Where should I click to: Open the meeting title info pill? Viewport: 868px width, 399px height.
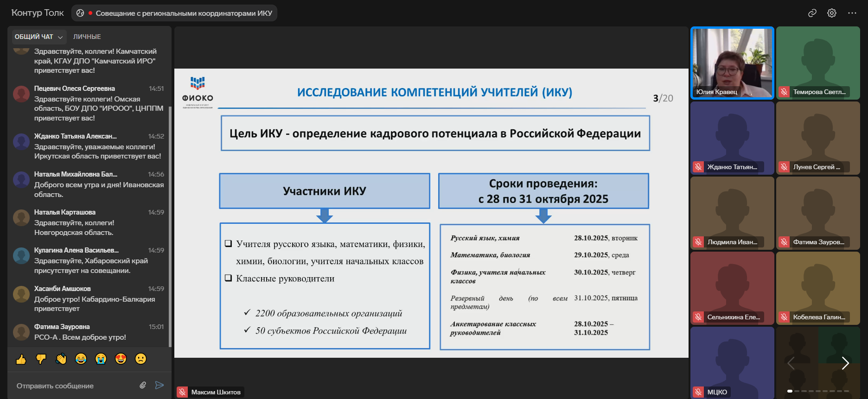[174, 13]
